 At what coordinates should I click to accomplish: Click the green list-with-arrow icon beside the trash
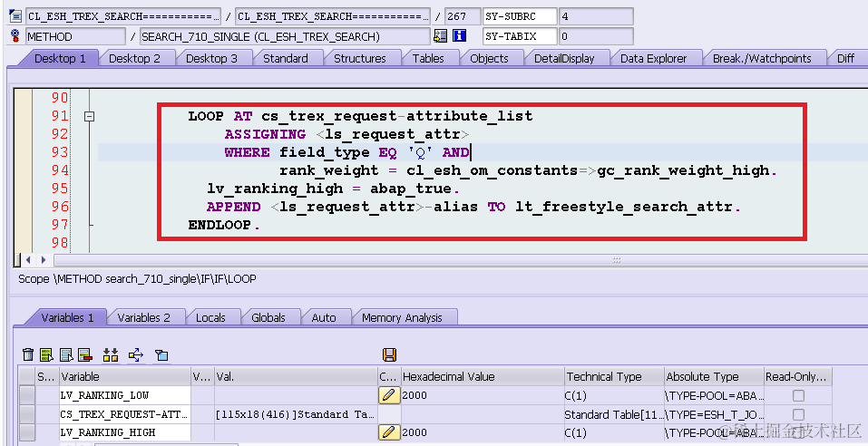(x=47, y=354)
